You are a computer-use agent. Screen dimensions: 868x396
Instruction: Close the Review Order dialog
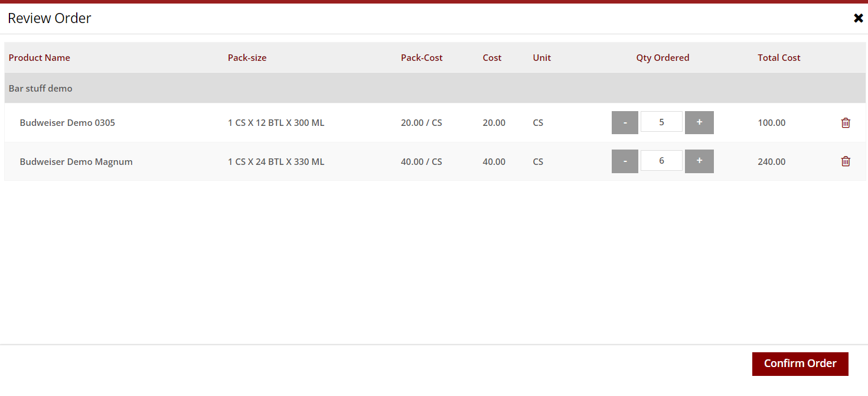(858, 18)
